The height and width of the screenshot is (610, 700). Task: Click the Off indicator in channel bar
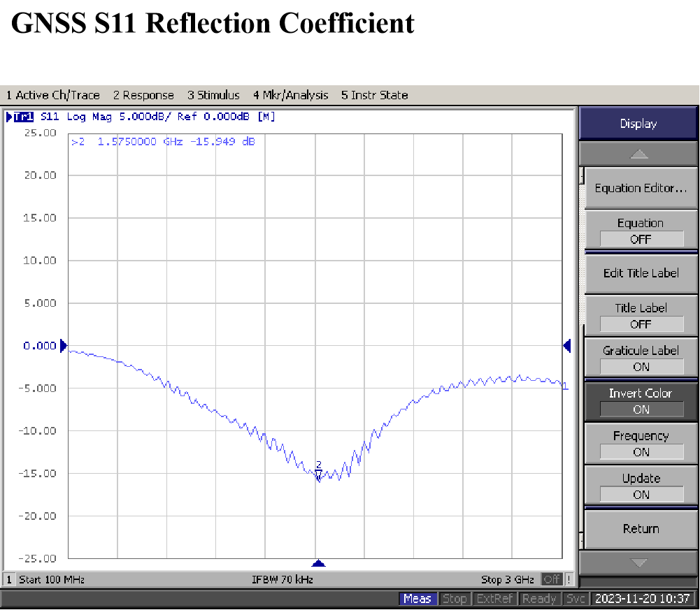pyautogui.click(x=552, y=580)
